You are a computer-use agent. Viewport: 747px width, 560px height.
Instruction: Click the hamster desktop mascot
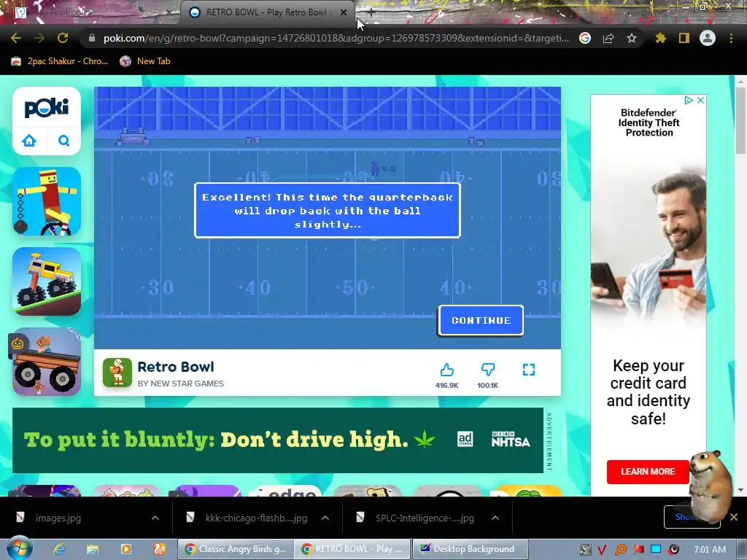[x=711, y=486]
